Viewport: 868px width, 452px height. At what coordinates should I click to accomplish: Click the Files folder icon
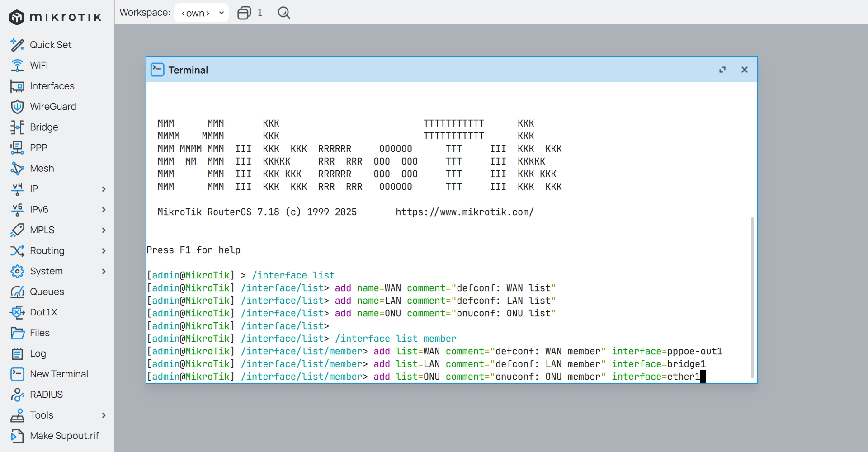[17, 333]
